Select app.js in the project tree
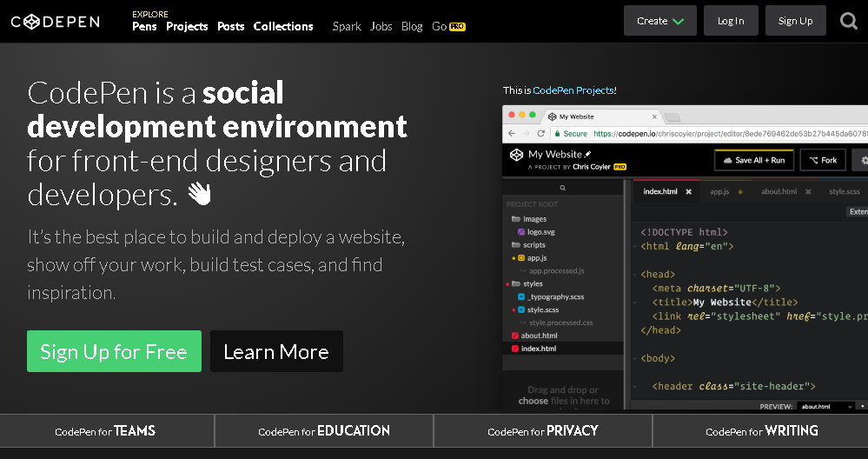Image resolution: width=868 pixels, height=459 pixels. click(x=537, y=258)
